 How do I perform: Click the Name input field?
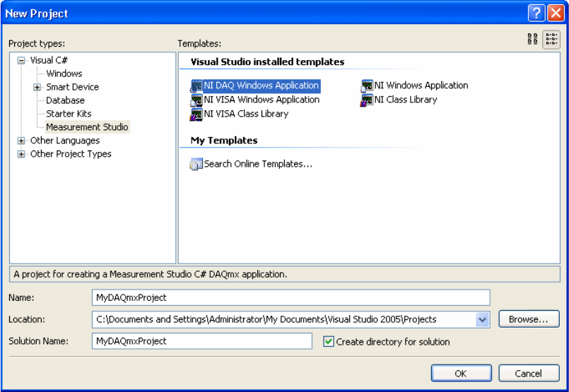coord(291,298)
